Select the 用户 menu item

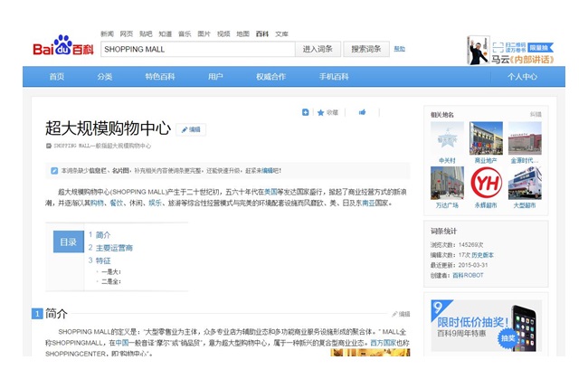click(x=215, y=77)
